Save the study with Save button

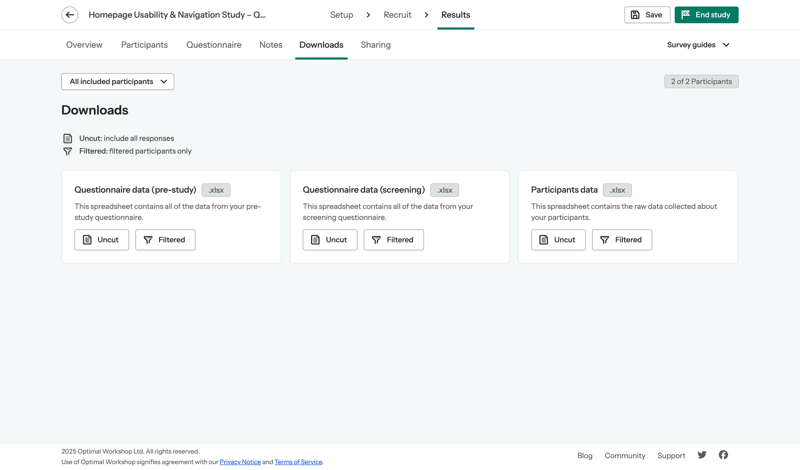(x=647, y=15)
